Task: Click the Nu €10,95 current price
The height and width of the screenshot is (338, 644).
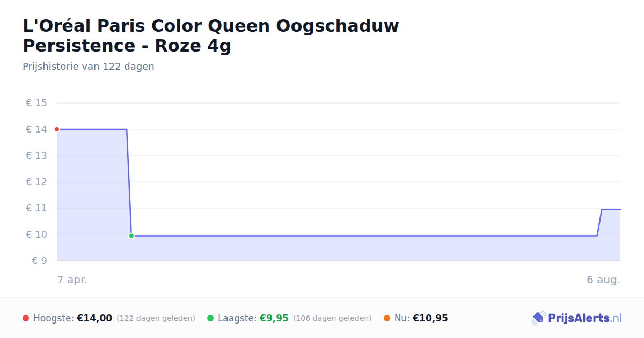Action: coord(430,318)
